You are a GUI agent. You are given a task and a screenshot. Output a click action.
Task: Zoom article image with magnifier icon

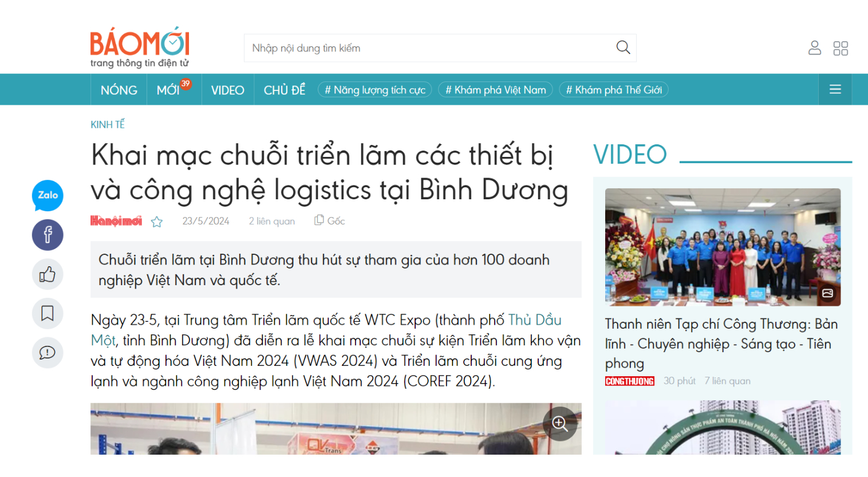pos(559,424)
